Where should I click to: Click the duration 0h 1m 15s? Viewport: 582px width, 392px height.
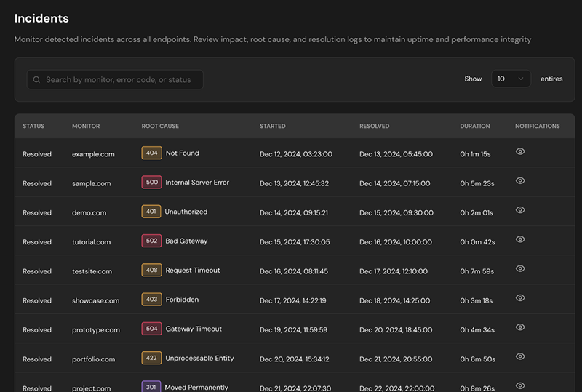point(475,154)
